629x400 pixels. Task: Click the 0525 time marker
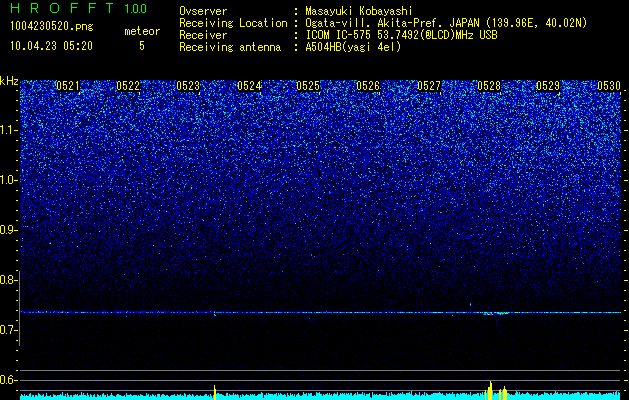[308, 86]
